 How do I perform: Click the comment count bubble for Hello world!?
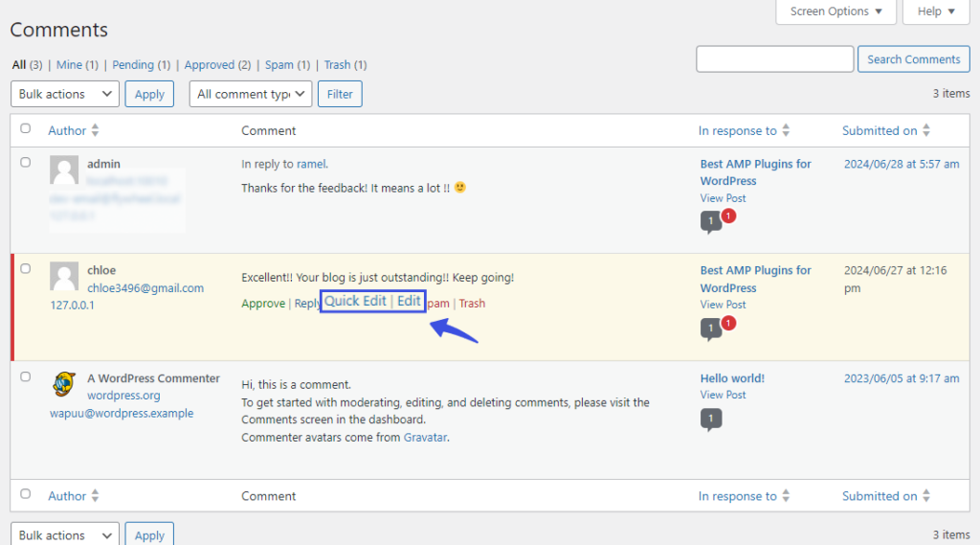click(x=711, y=420)
